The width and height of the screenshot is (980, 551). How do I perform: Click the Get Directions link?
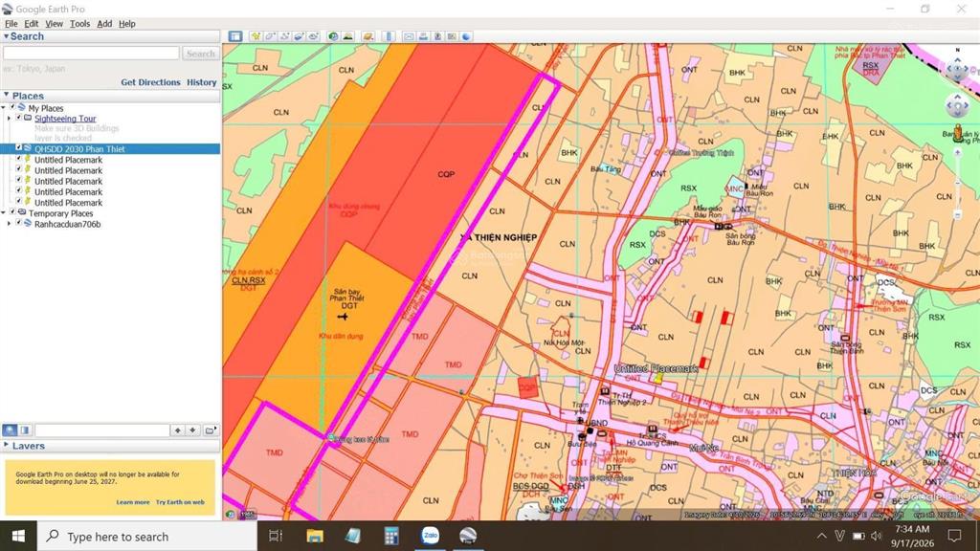(150, 82)
